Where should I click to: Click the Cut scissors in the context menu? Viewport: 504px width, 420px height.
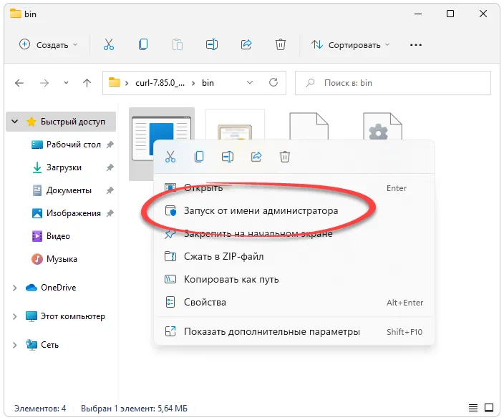(x=170, y=156)
